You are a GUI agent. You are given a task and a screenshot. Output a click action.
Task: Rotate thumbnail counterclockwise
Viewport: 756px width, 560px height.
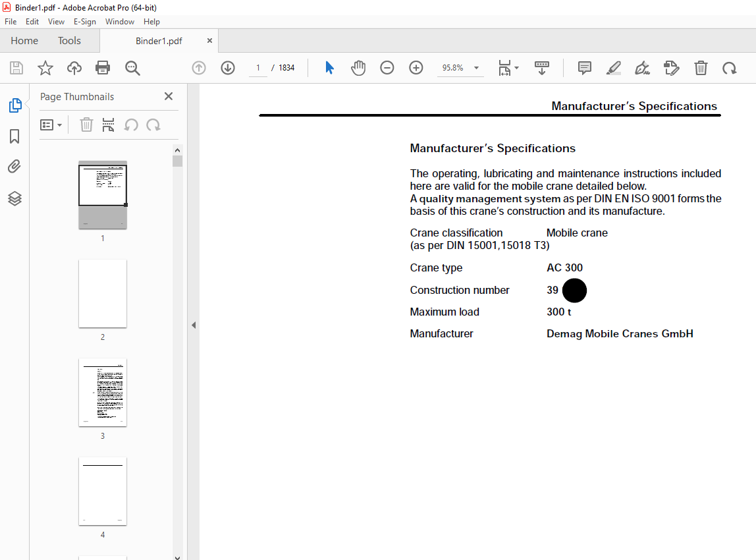[x=130, y=125]
